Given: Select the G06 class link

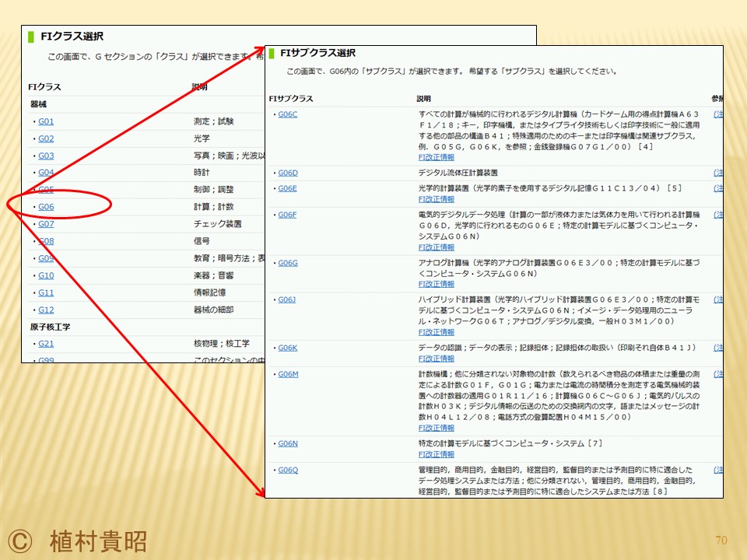Looking at the screenshot, I should point(46,207).
